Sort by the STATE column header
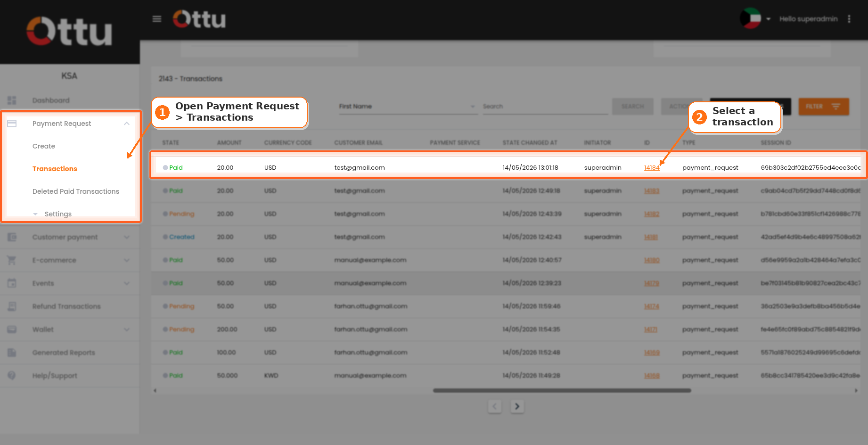Image resolution: width=868 pixels, height=445 pixels. click(x=171, y=143)
